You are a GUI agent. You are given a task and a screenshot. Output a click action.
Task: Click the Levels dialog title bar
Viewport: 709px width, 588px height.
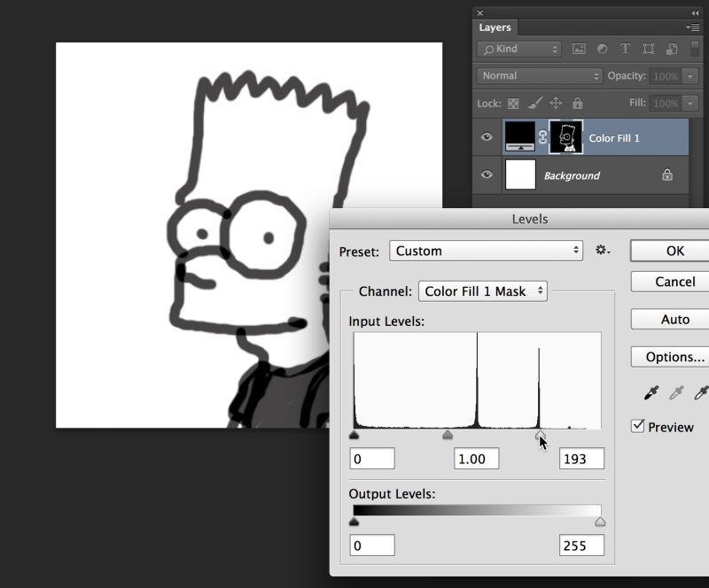[x=519, y=219]
